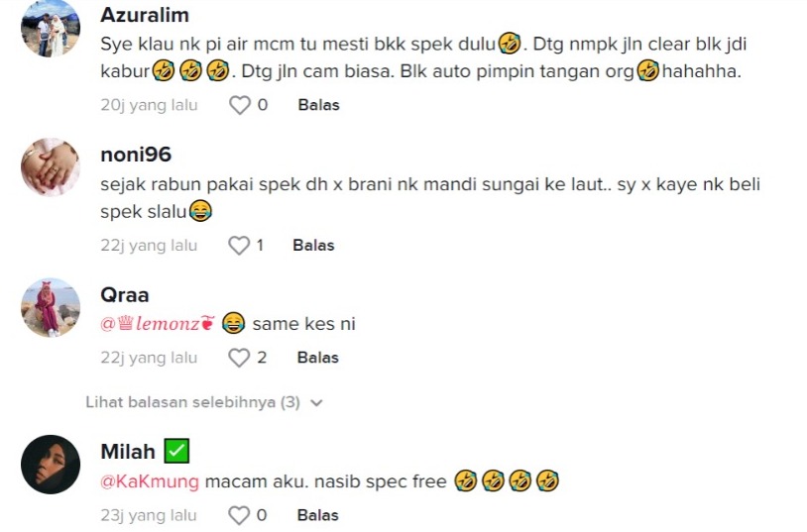Click the @lemonz mention in Qraa's comment

pyautogui.click(x=158, y=324)
